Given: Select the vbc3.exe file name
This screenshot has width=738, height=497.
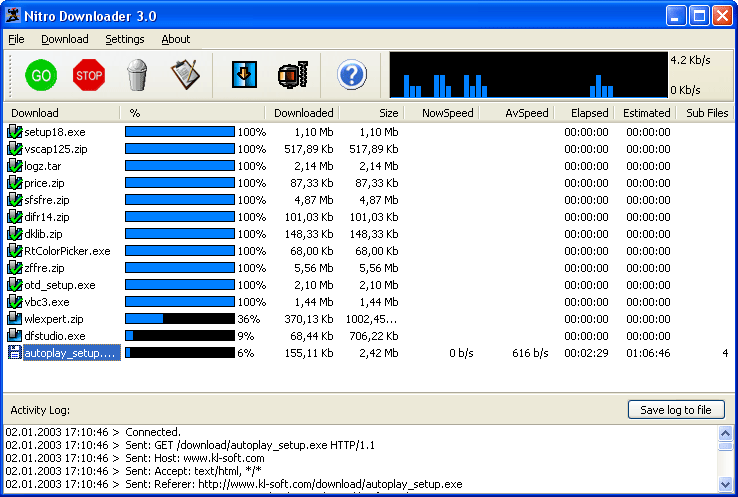Looking at the screenshot, I should [x=47, y=302].
